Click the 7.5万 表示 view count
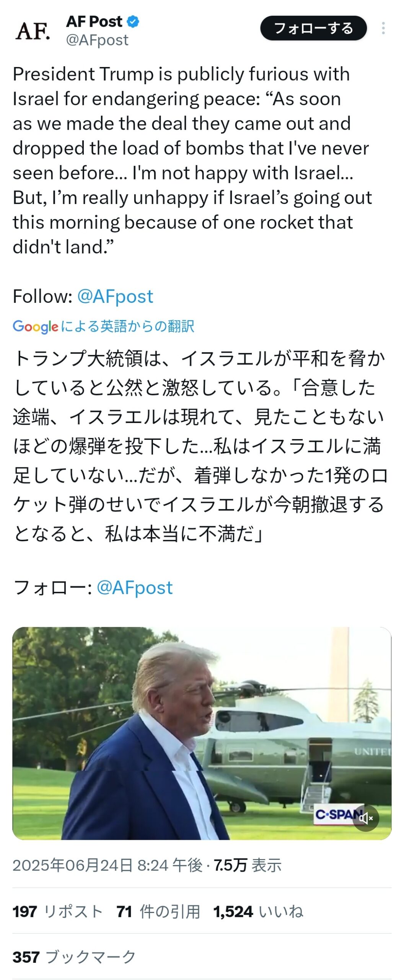Image resolution: width=404 pixels, height=980 pixels. tap(248, 865)
